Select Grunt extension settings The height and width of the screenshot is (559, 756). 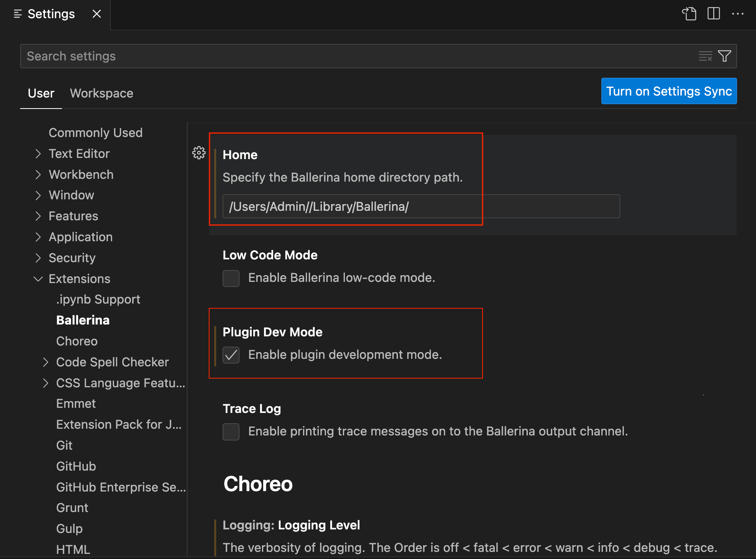72,508
